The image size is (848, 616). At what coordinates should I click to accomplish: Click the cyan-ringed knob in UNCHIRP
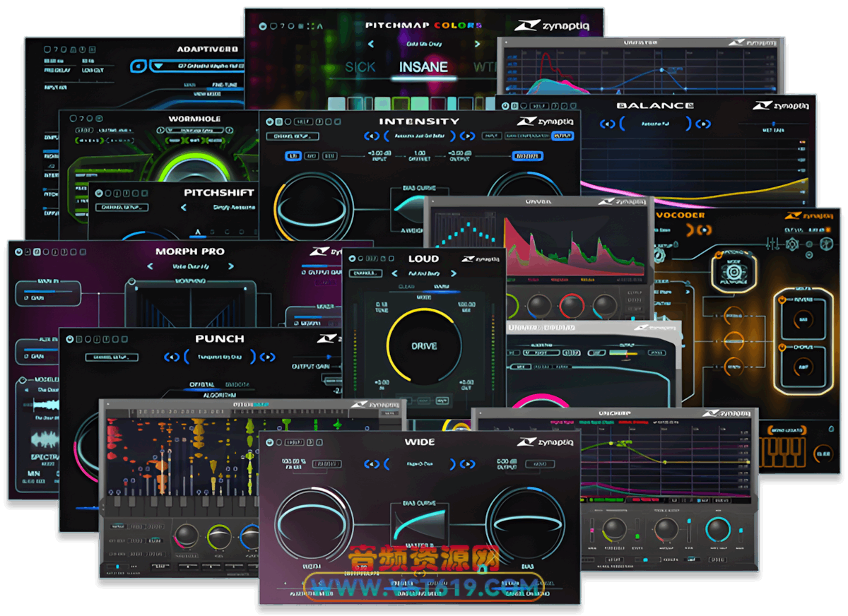[x=718, y=530]
